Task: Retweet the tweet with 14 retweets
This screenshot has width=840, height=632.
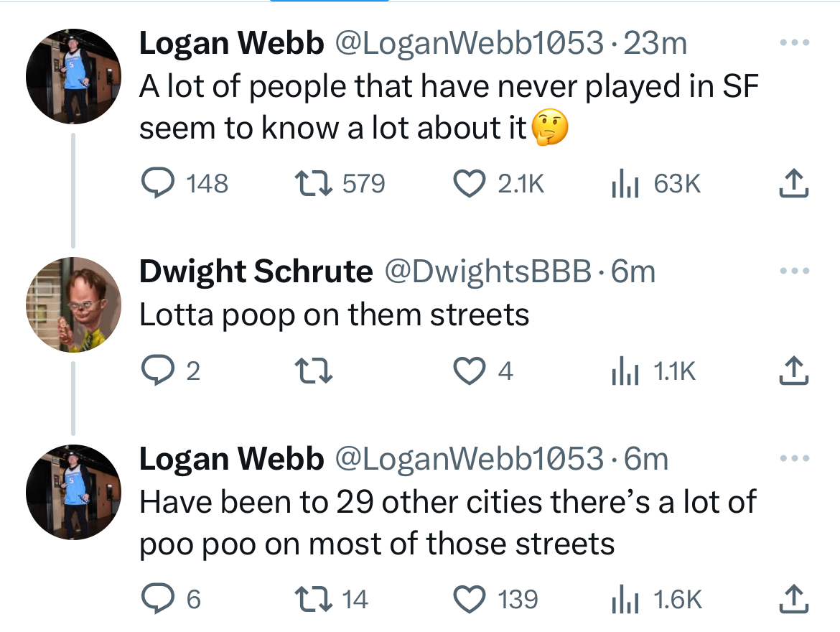Action: coord(313,599)
